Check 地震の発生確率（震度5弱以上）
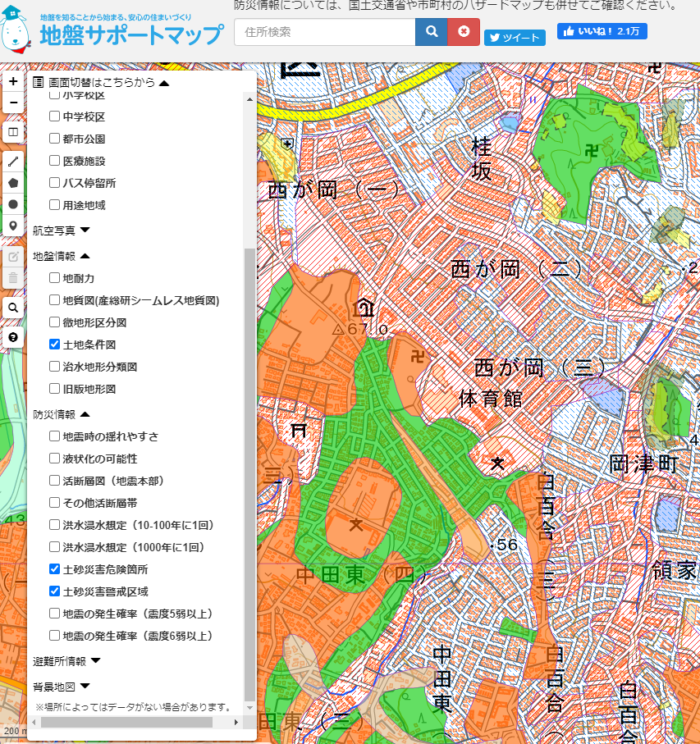Image resolution: width=700 pixels, height=744 pixels. [55, 614]
